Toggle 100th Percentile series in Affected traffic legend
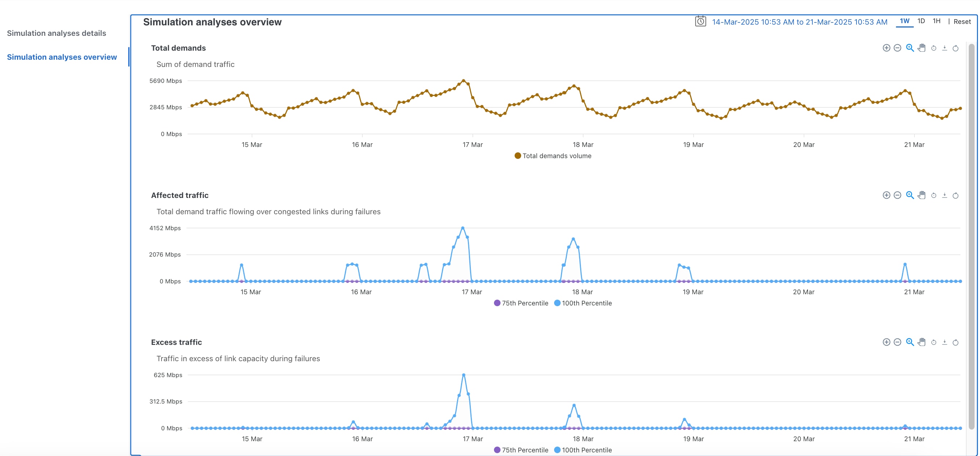The width and height of the screenshot is (980, 456). tap(583, 303)
